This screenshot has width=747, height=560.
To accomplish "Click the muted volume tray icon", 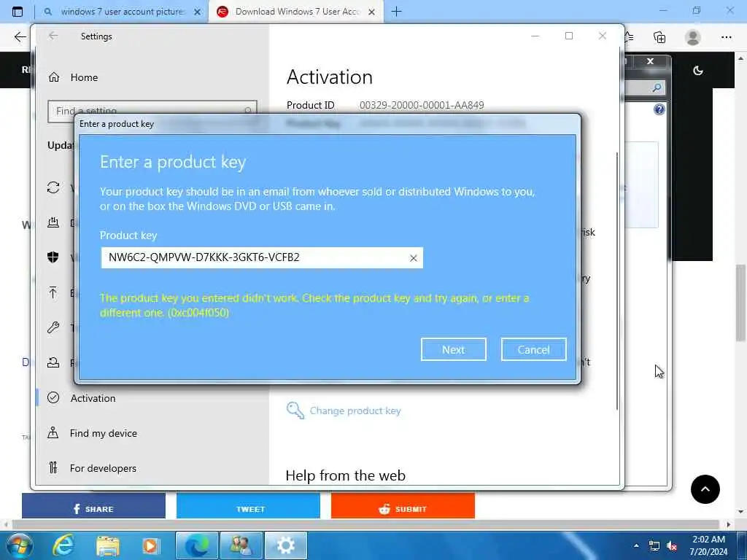I will coord(672,545).
